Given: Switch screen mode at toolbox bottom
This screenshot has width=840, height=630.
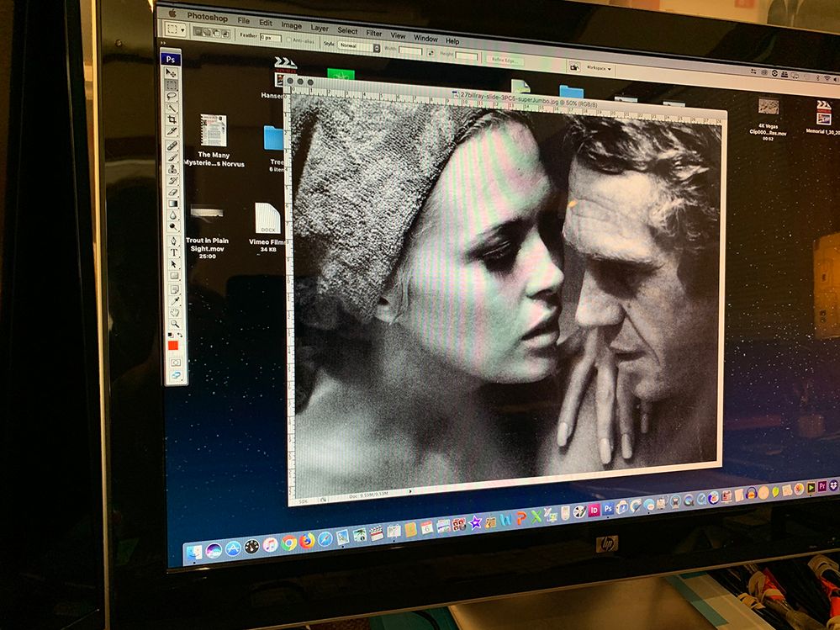Looking at the screenshot, I should coord(177,376).
